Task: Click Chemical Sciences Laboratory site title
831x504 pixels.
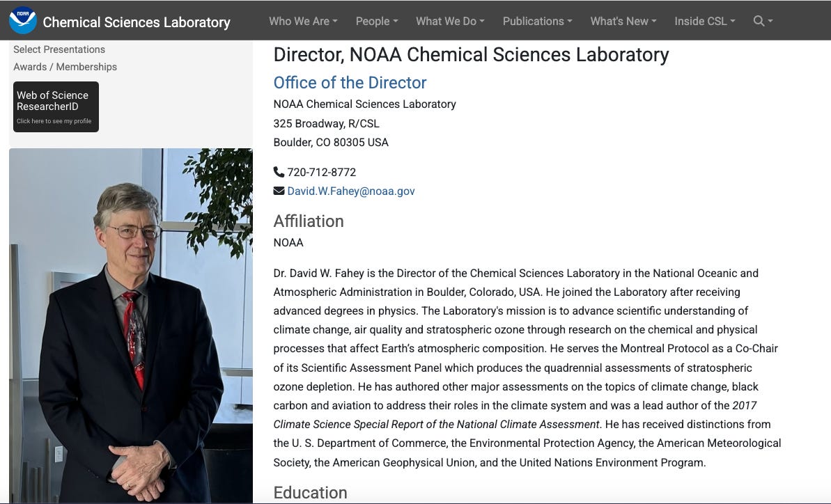Action: (x=137, y=22)
